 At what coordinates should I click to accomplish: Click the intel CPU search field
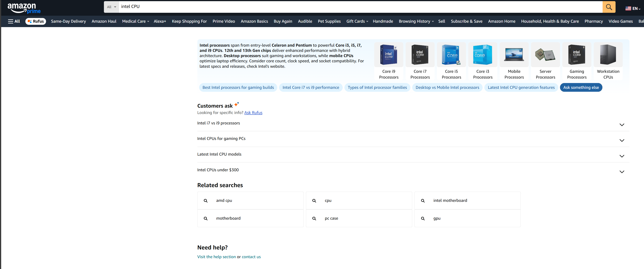click(360, 7)
